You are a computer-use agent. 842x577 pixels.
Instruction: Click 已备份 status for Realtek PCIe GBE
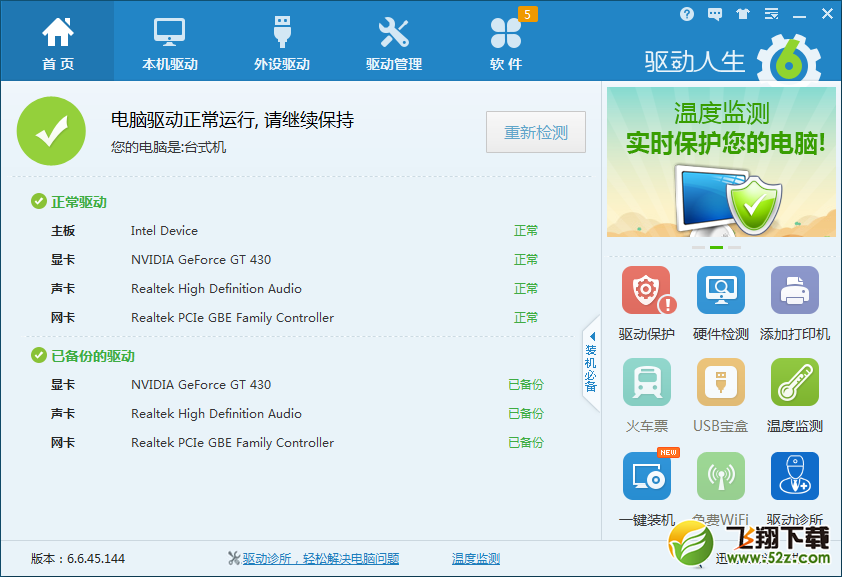click(526, 442)
